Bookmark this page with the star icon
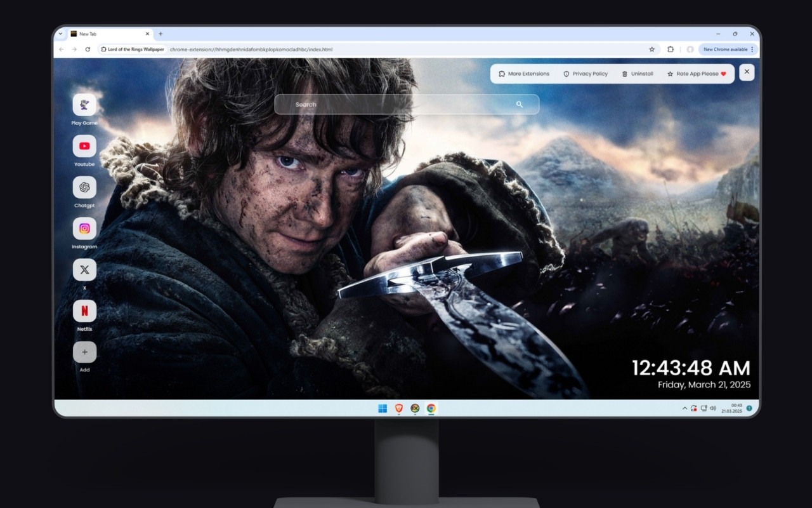 [652, 49]
